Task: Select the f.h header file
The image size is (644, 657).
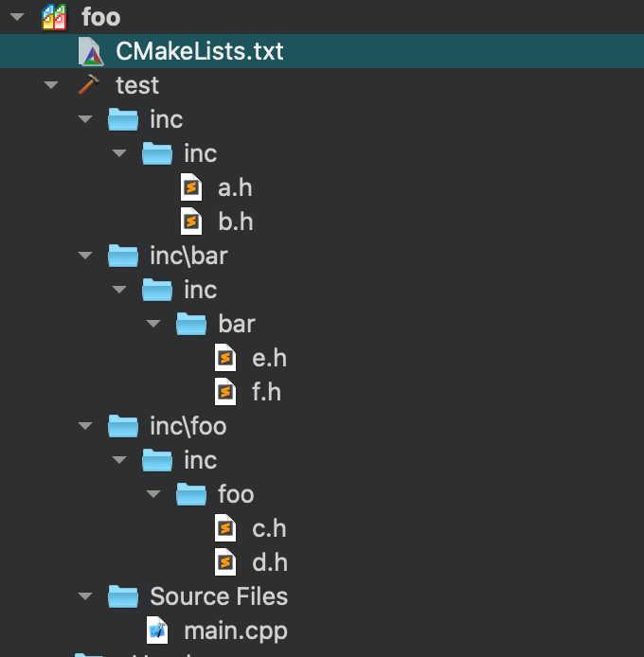Action: tap(266, 392)
